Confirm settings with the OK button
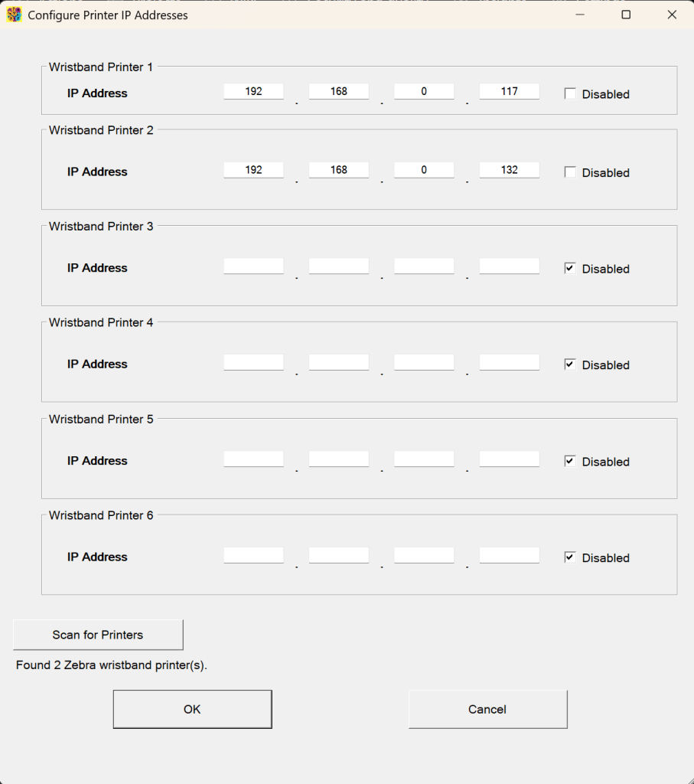Viewport: 694px width, 784px height. click(192, 709)
